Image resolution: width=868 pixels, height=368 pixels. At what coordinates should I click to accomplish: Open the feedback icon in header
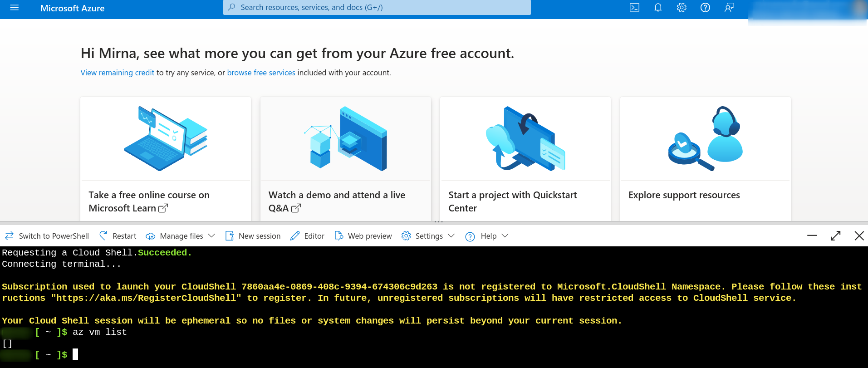coord(729,8)
